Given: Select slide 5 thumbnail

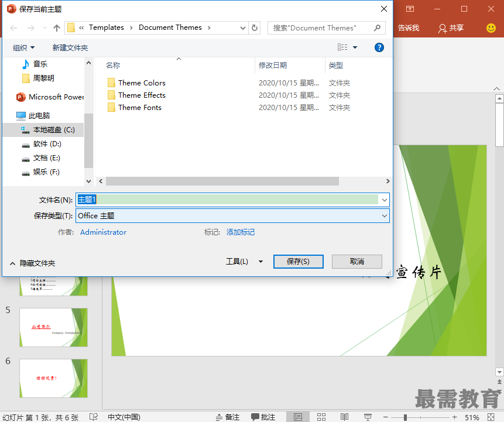Looking at the screenshot, I should point(53,327).
